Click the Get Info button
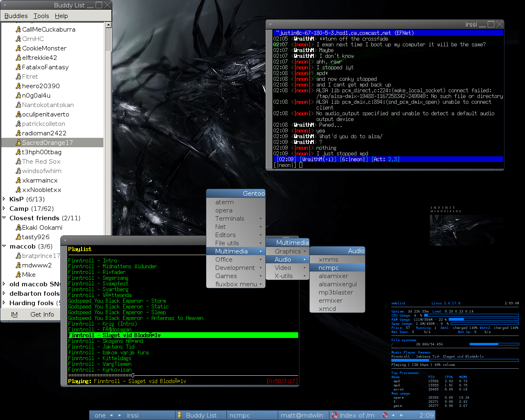 point(42,315)
